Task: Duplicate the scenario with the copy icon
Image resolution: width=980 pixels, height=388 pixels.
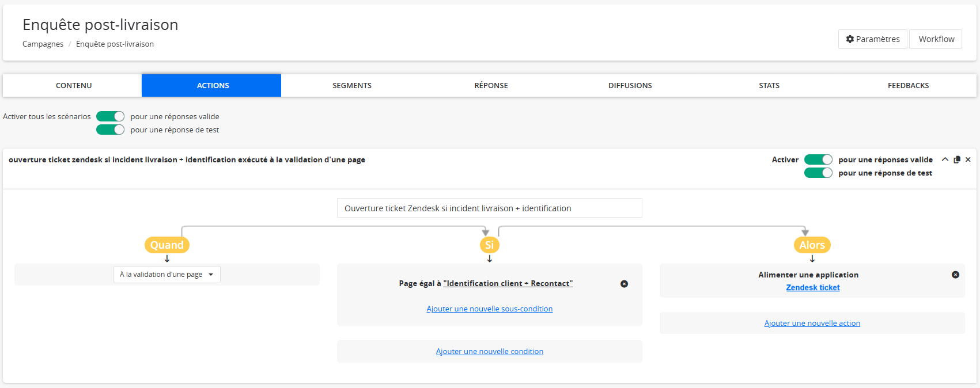Action: tap(957, 159)
